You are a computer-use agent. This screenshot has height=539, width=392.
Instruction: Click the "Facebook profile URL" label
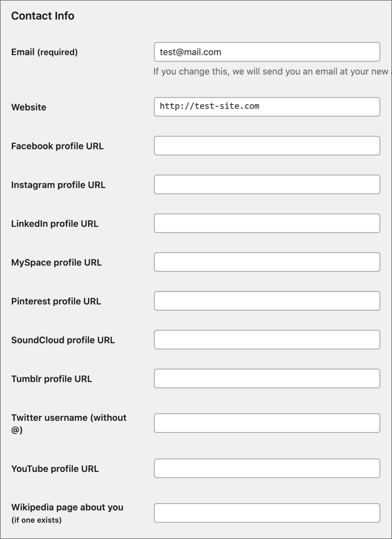(57, 146)
